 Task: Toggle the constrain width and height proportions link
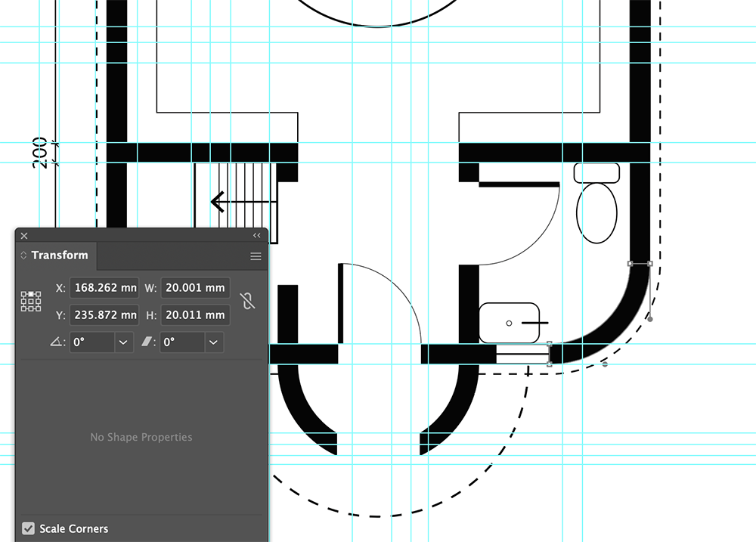(x=247, y=301)
